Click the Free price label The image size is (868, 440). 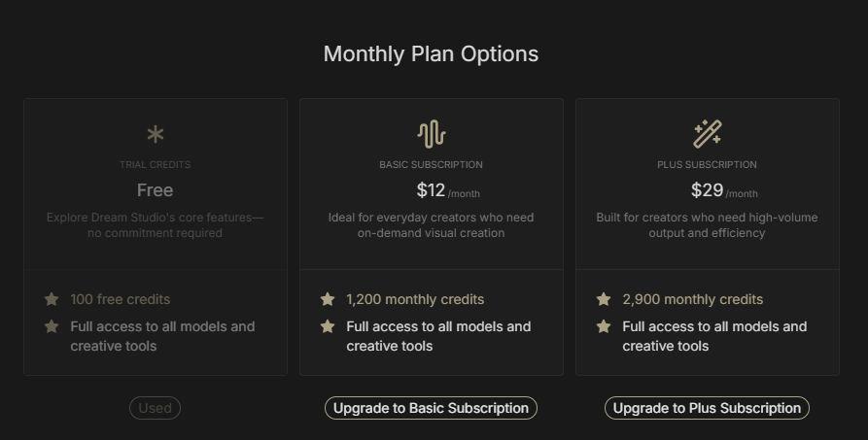tap(155, 190)
